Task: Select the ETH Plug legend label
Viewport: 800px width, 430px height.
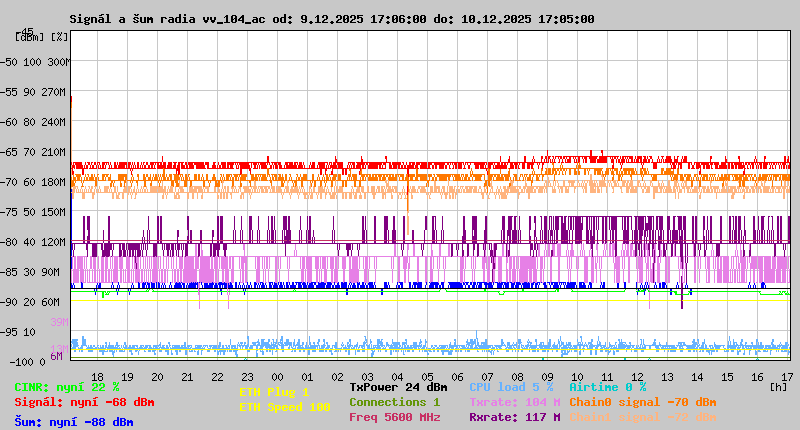Action: (x=274, y=392)
